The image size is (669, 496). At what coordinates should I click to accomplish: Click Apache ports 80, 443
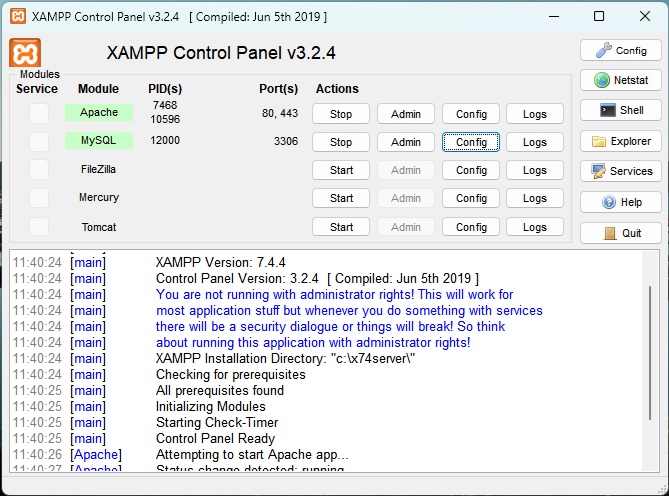coord(280,113)
